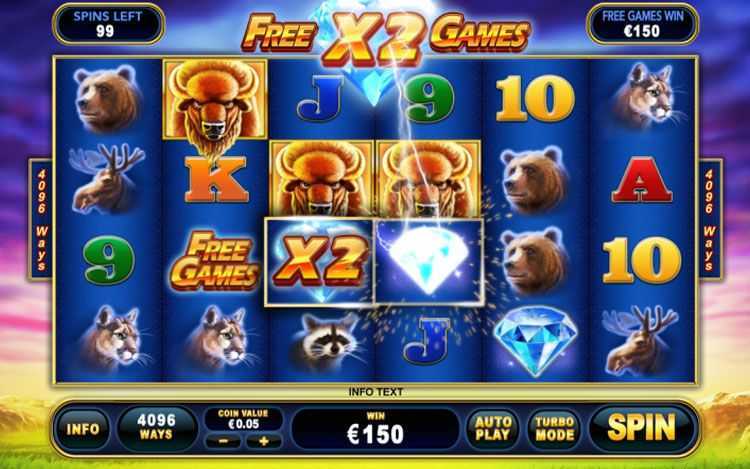750x469 pixels.
Task: Toggle Turbo Mode on
Action: (x=555, y=428)
